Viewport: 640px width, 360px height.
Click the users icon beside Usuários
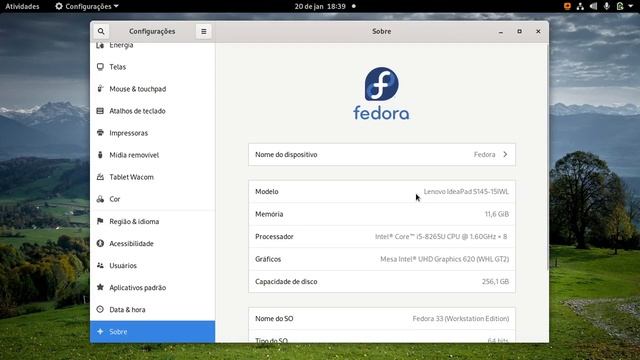100,265
